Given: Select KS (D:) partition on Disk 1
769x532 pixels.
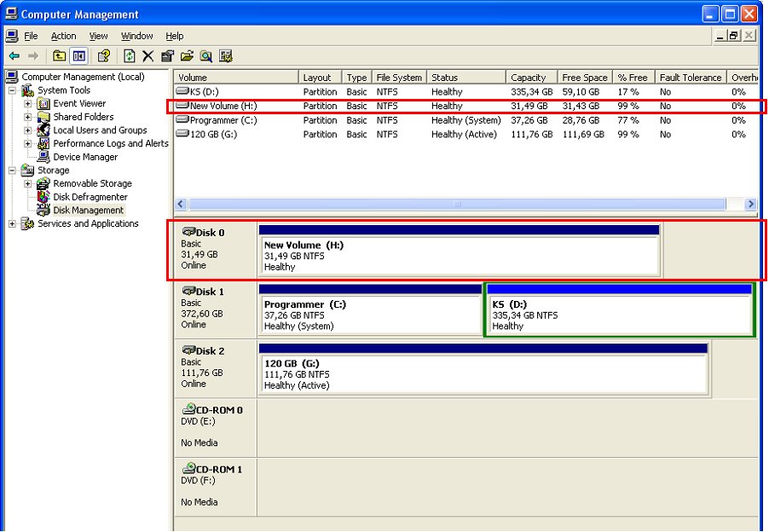Looking at the screenshot, I should pos(619,309).
